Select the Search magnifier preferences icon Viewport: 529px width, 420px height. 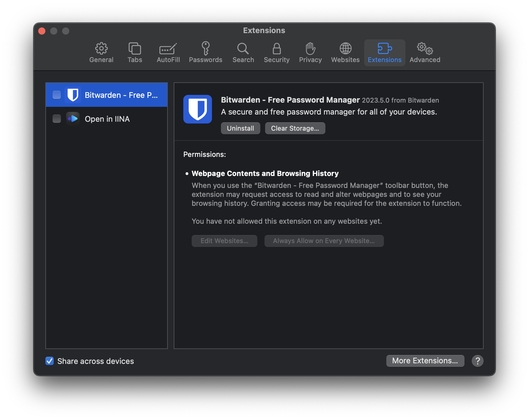(x=243, y=49)
